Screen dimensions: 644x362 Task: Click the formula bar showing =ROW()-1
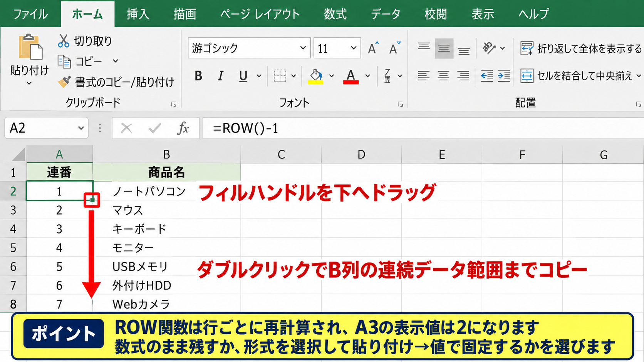[423, 128]
